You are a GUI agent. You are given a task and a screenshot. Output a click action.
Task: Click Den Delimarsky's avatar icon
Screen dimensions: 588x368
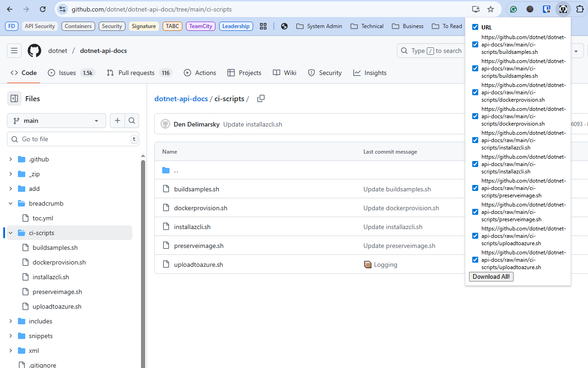coord(165,124)
